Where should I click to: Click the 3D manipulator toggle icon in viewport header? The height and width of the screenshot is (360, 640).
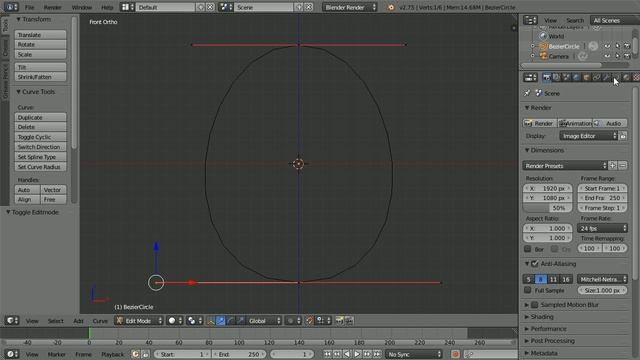[x=211, y=321]
